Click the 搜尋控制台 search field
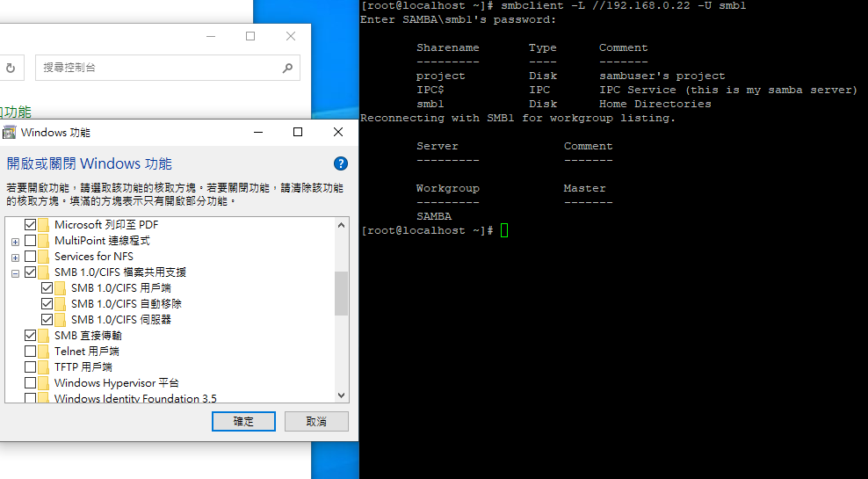Viewport: 868px width, 479px height. (168, 68)
